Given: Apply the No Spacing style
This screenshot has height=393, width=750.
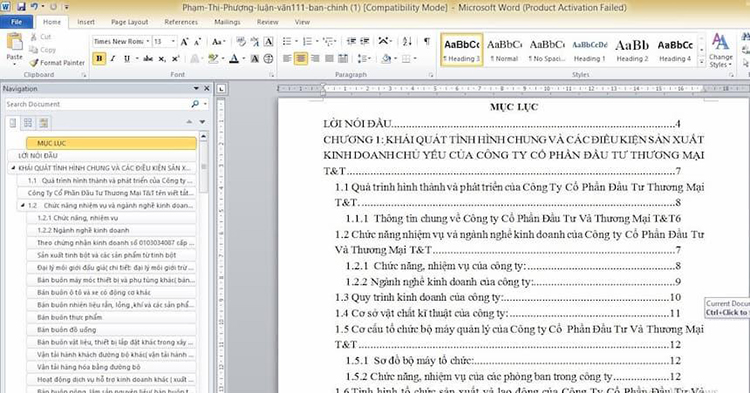Looking at the screenshot, I should pyautogui.click(x=547, y=50).
